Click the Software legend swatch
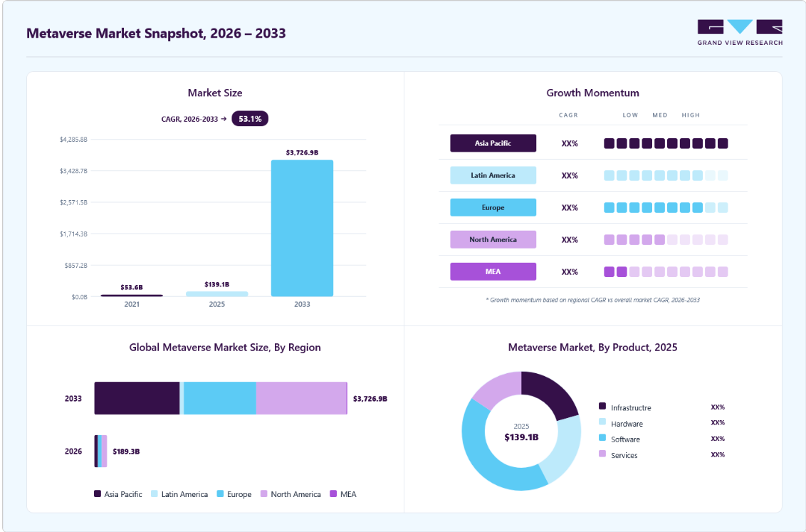 click(602, 437)
